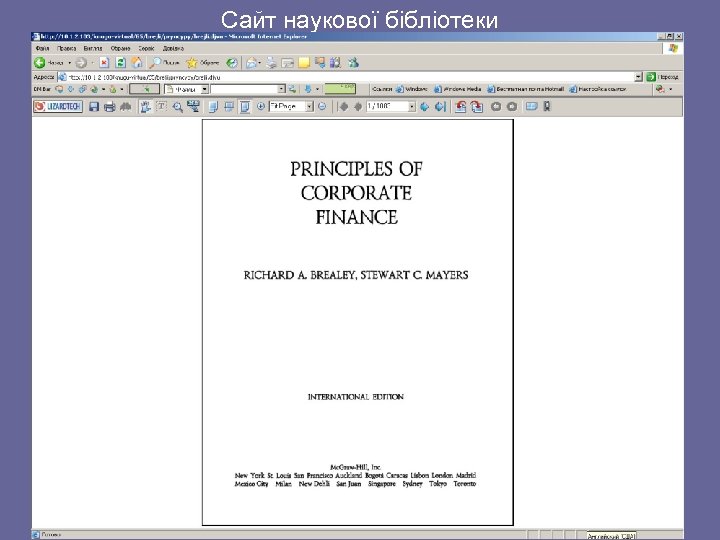
Task: Open the Windows link in Links bar
Action: tap(412, 89)
